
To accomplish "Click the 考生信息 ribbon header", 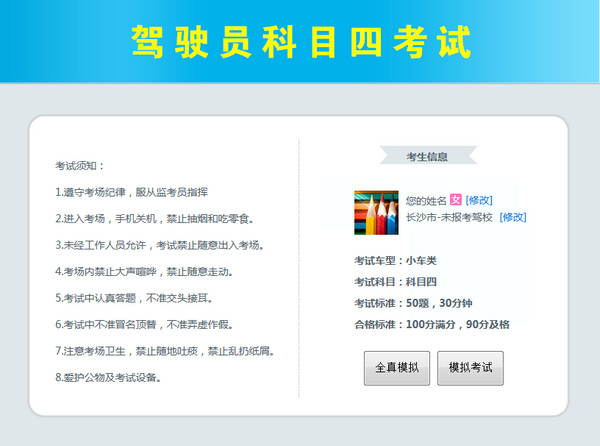I will coord(427,156).
